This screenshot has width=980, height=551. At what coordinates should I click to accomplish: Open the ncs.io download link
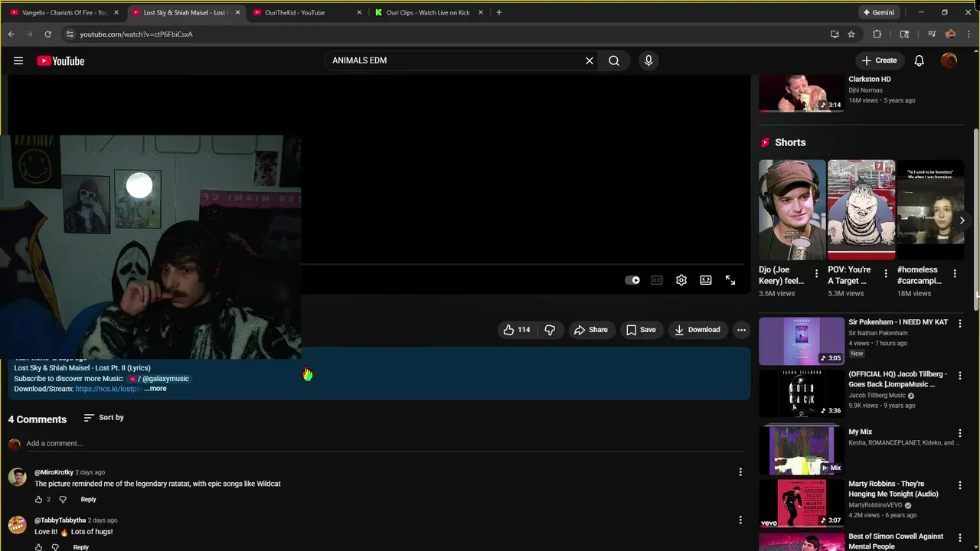108,389
